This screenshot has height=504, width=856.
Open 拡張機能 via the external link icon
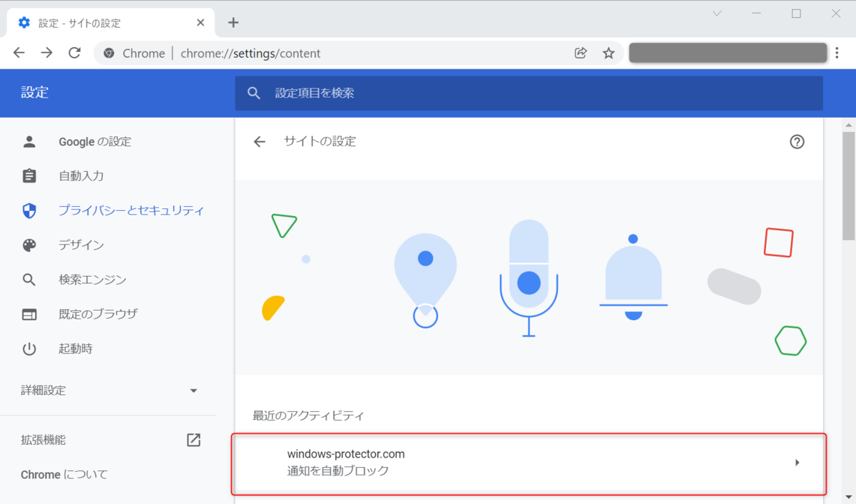coord(193,440)
